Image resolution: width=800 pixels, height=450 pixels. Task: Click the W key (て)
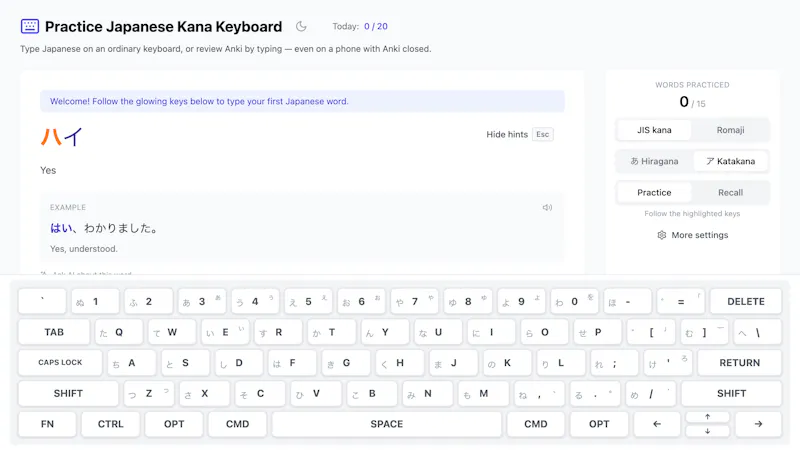[x=172, y=332]
